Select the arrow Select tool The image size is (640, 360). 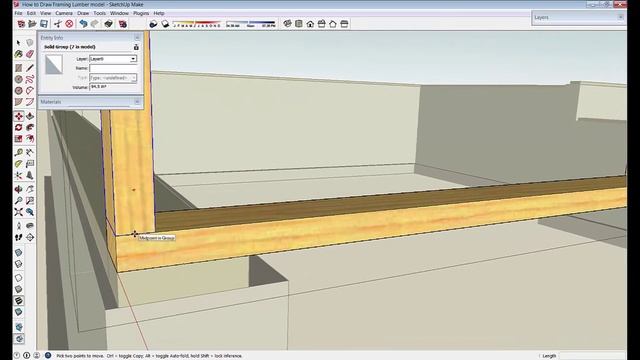[x=18, y=42]
